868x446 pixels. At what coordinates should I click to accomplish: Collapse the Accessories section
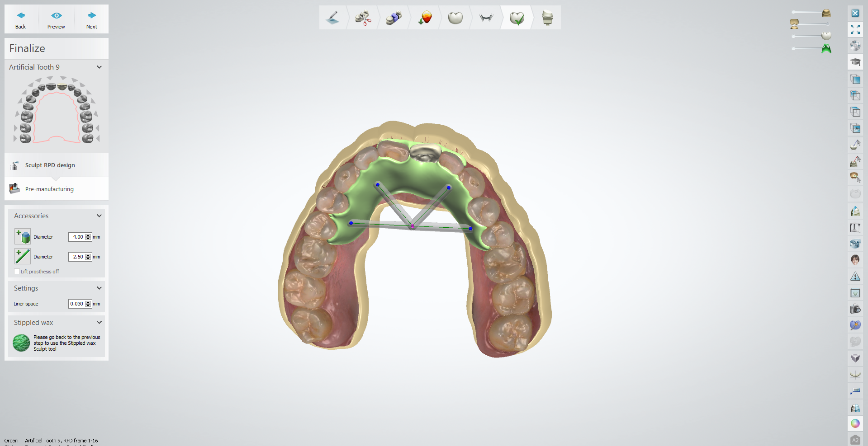99,216
